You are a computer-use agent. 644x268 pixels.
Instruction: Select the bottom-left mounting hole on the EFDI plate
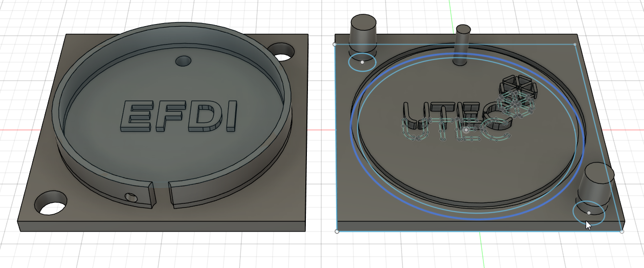[51, 203]
